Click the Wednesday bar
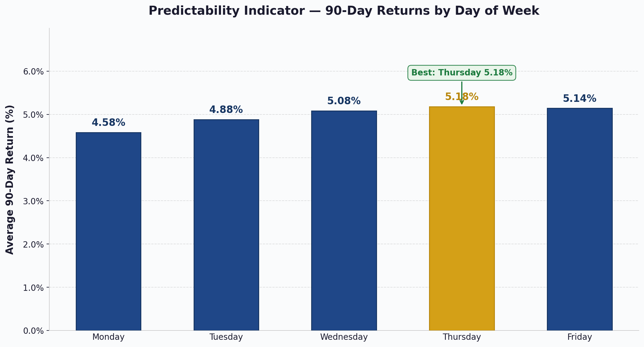 coord(344,221)
